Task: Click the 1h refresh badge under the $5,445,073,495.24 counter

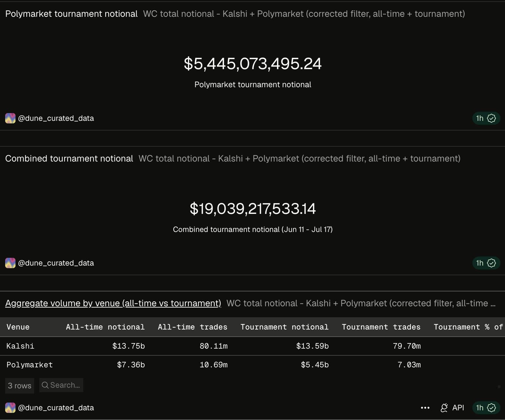Action: [486, 118]
